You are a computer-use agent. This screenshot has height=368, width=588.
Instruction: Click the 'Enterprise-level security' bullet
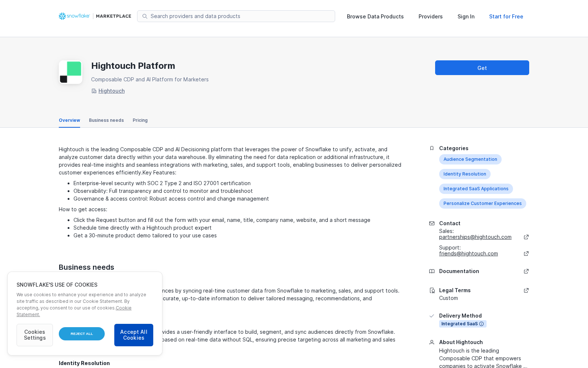[x=162, y=183]
